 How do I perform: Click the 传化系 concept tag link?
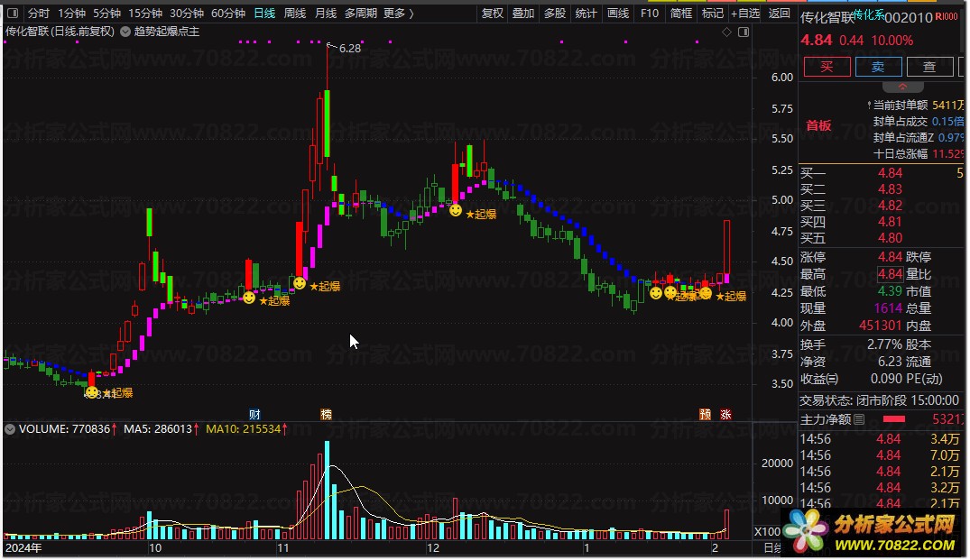click(x=869, y=14)
